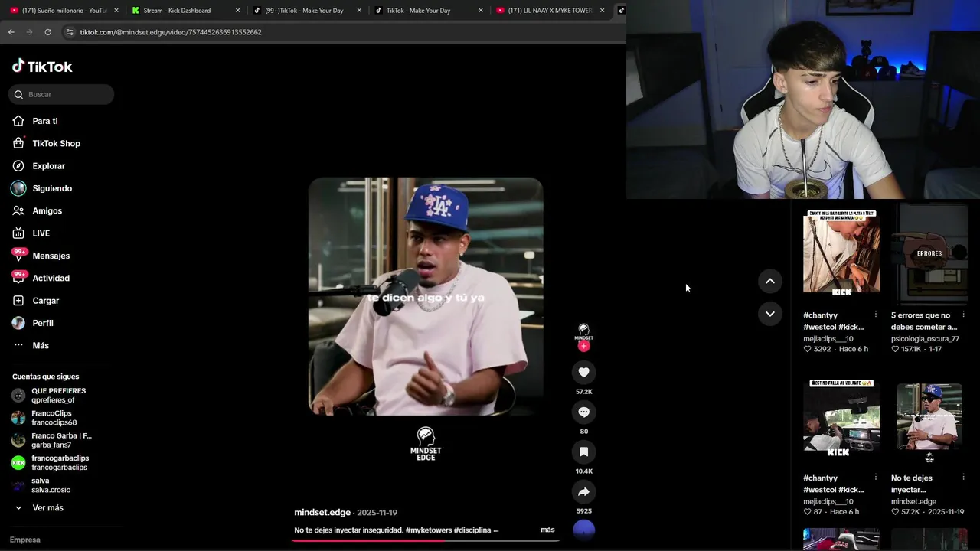Open mindset.edge link under recommended video

coord(913,501)
